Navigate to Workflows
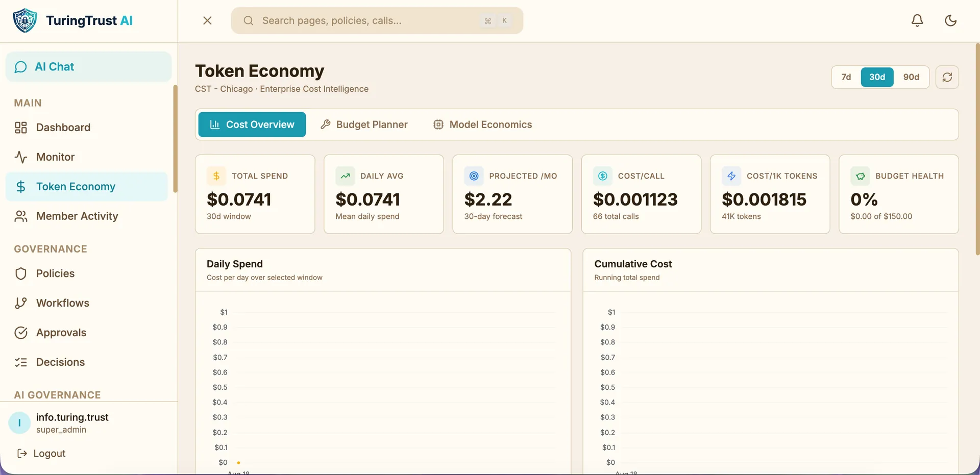Screen dimensions: 980x475 tap(87, 303)
